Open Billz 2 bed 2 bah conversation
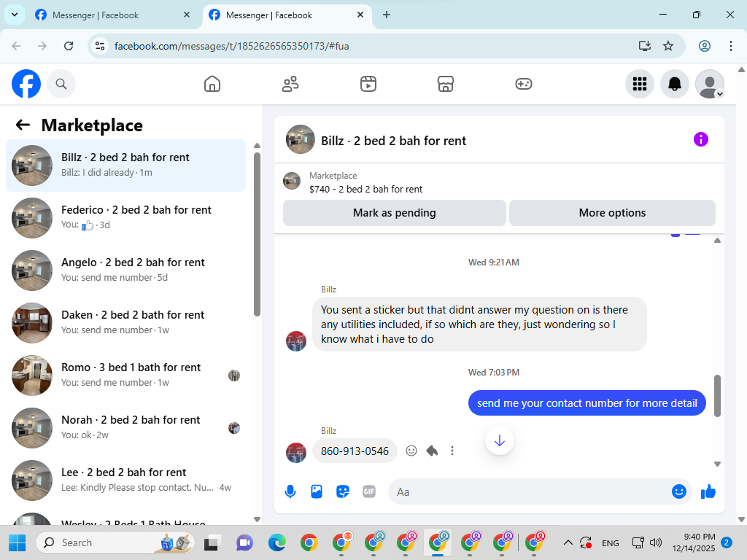 pyautogui.click(x=125, y=166)
